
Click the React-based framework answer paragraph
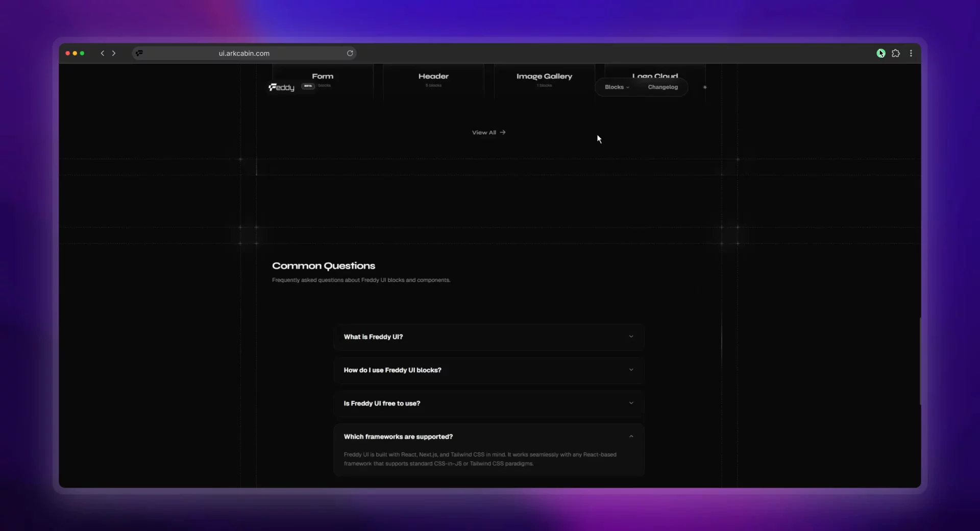pos(480,459)
